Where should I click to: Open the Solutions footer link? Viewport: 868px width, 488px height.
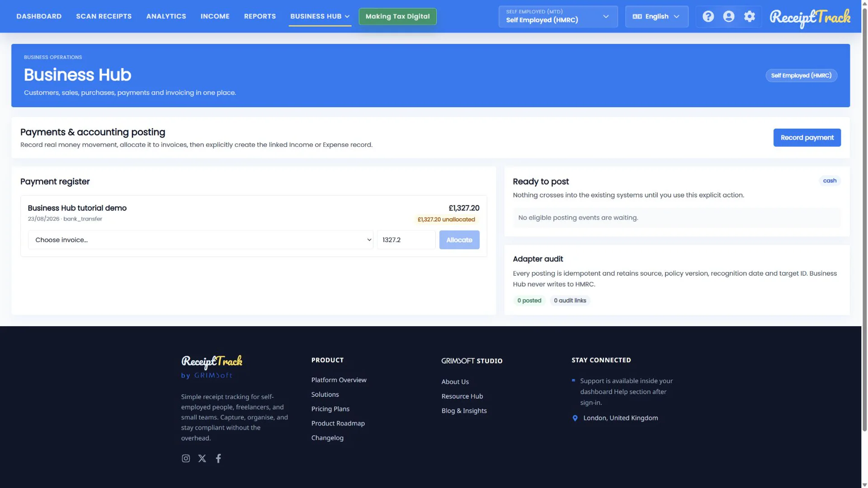click(325, 394)
